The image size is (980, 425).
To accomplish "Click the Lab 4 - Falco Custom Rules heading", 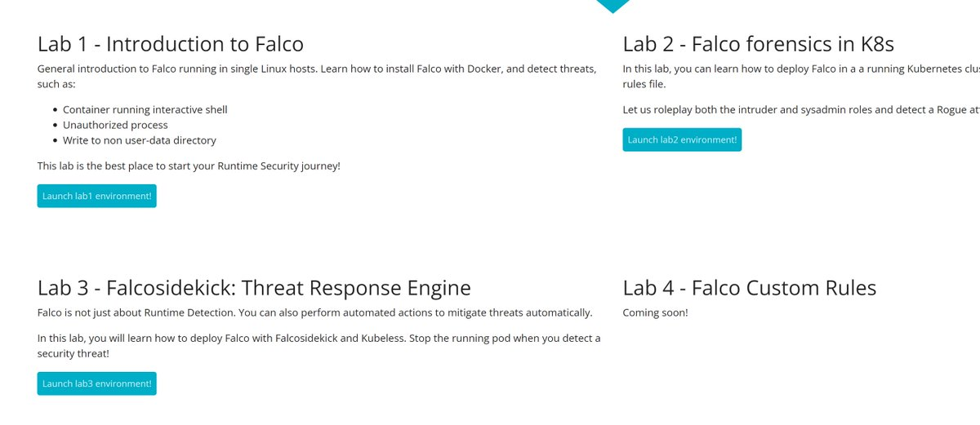I will pyautogui.click(x=749, y=288).
